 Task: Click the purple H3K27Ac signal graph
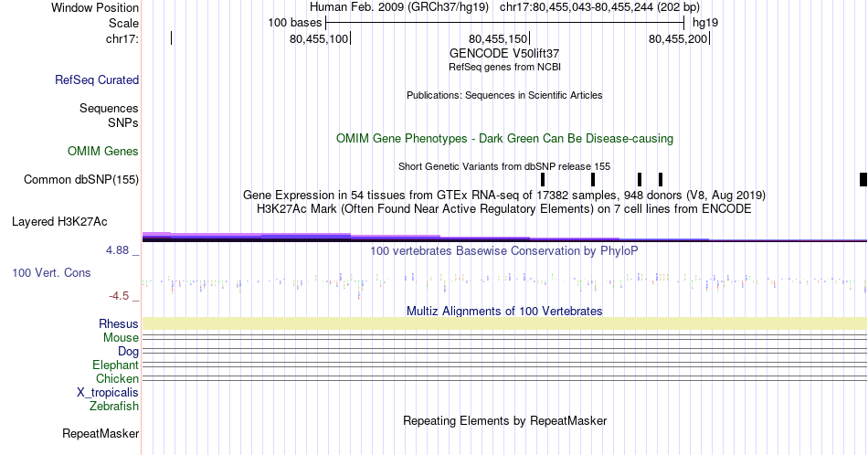[x=504, y=237]
